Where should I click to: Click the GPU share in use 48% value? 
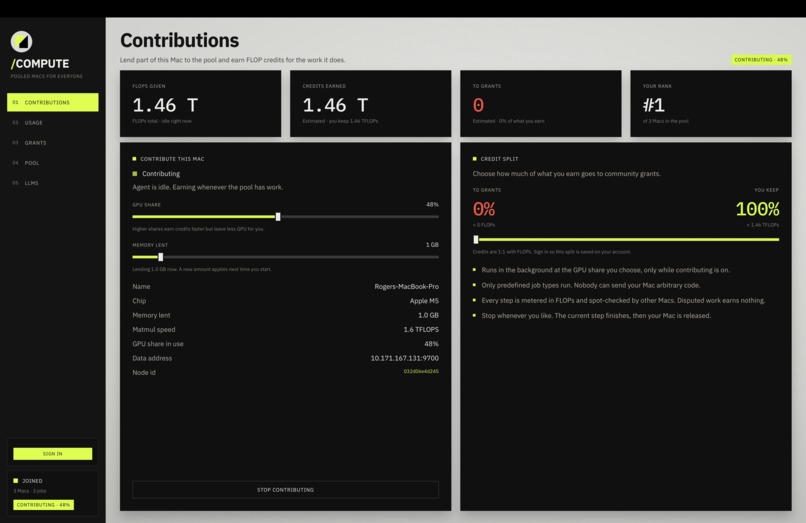pyautogui.click(x=431, y=344)
